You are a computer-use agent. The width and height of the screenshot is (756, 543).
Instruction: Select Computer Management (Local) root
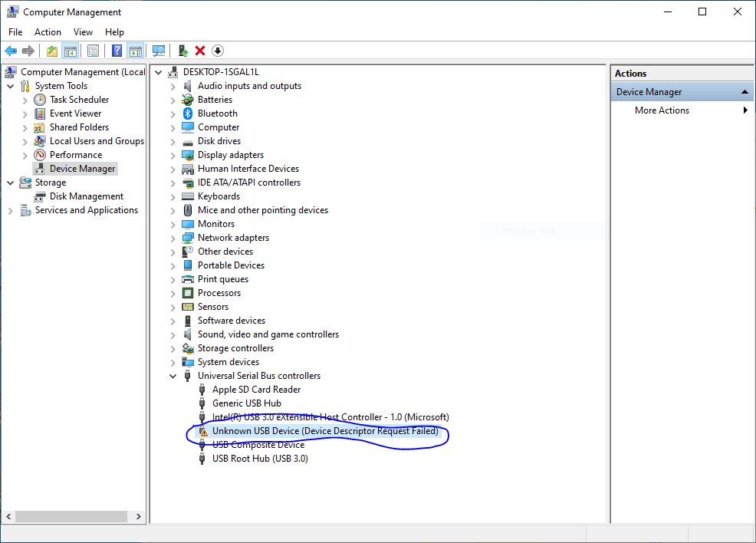click(x=83, y=72)
